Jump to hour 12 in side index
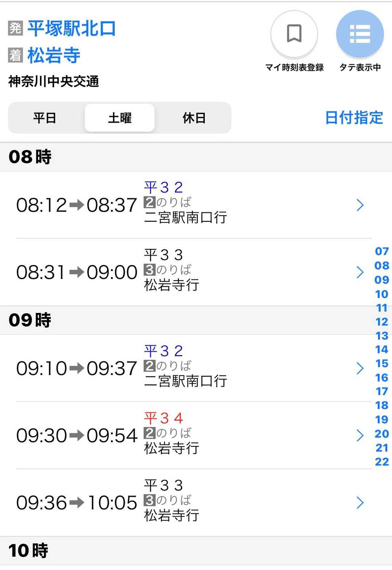The image size is (392, 570). 381,322
